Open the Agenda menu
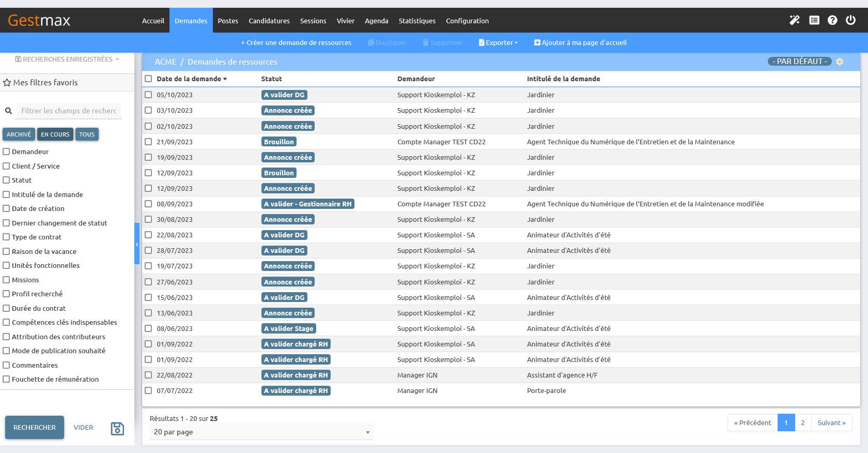Screen dimensions: 868x453 tap(377, 21)
